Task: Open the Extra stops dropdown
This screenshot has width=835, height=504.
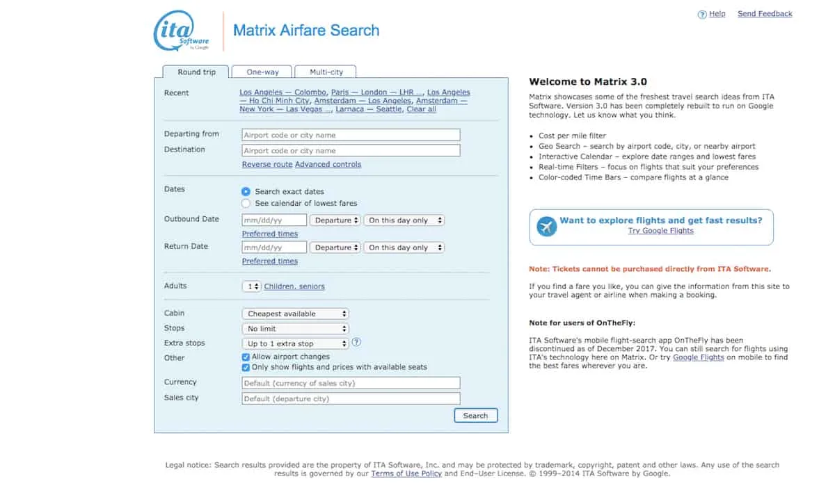Action: point(295,343)
